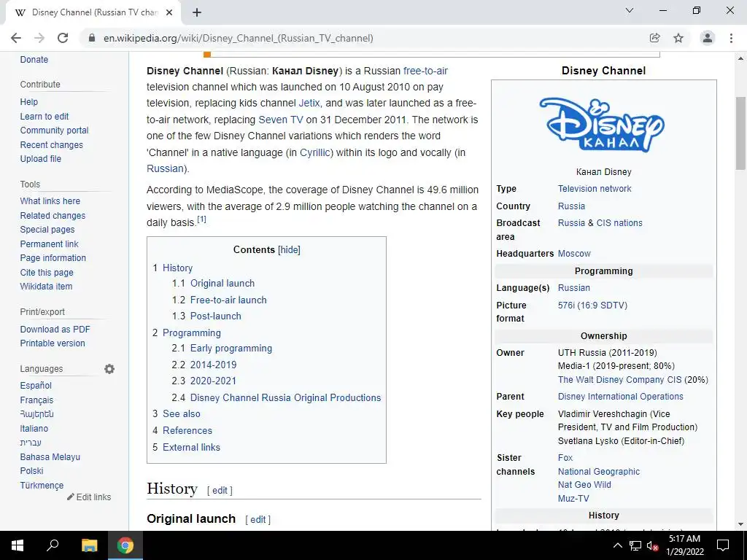This screenshot has width=747, height=560.
Task: Open the free-to-air article link
Action: 425,71
